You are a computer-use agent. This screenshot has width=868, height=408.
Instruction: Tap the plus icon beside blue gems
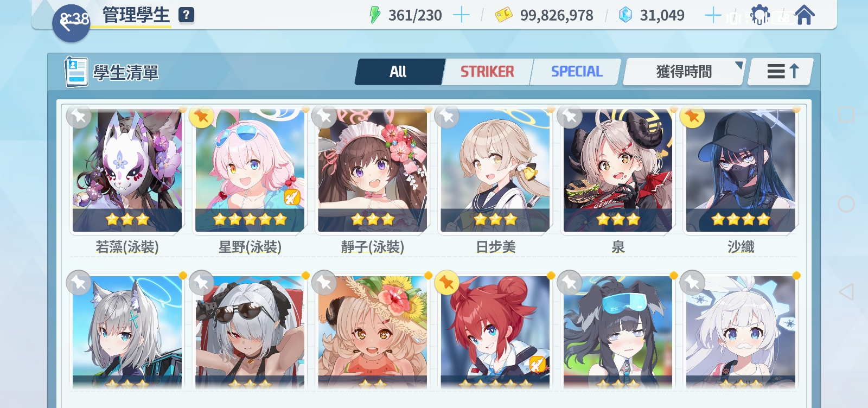click(712, 15)
